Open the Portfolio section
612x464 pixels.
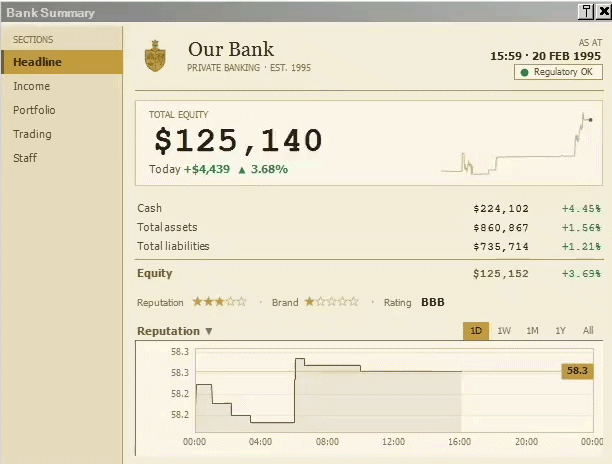point(62,110)
